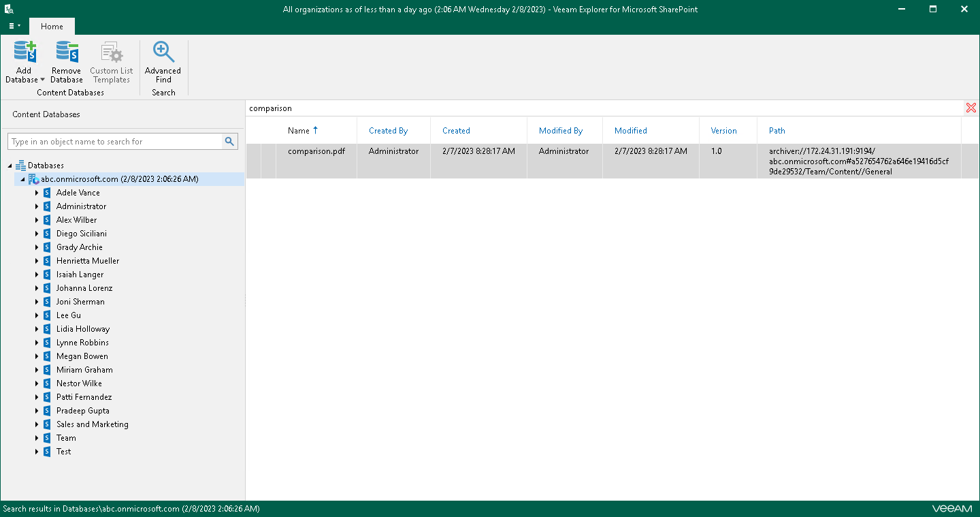
Task: Click the Remove Database icon
Action: (67, 52)
